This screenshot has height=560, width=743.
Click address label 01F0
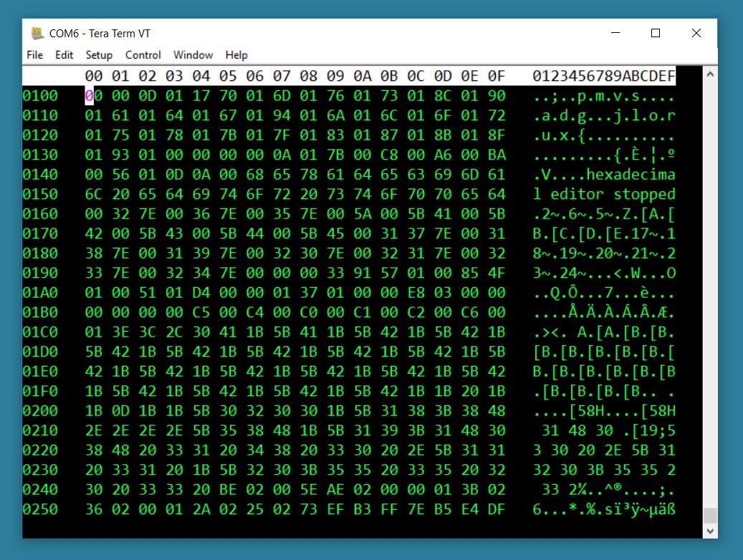tap(40, 391)
